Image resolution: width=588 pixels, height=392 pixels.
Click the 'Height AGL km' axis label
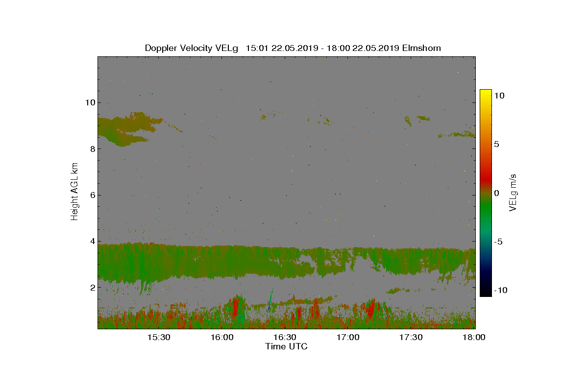pyautogui.click(x=74, y=191)
